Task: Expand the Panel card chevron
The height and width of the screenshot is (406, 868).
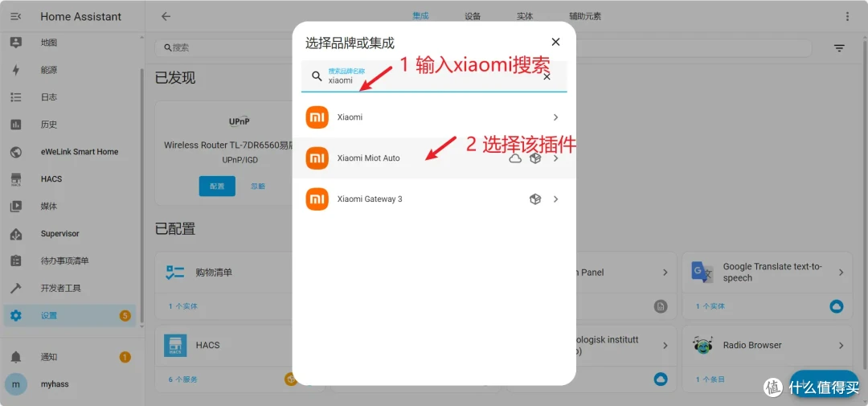Action: pyautogui.click(x=665, y=273)
